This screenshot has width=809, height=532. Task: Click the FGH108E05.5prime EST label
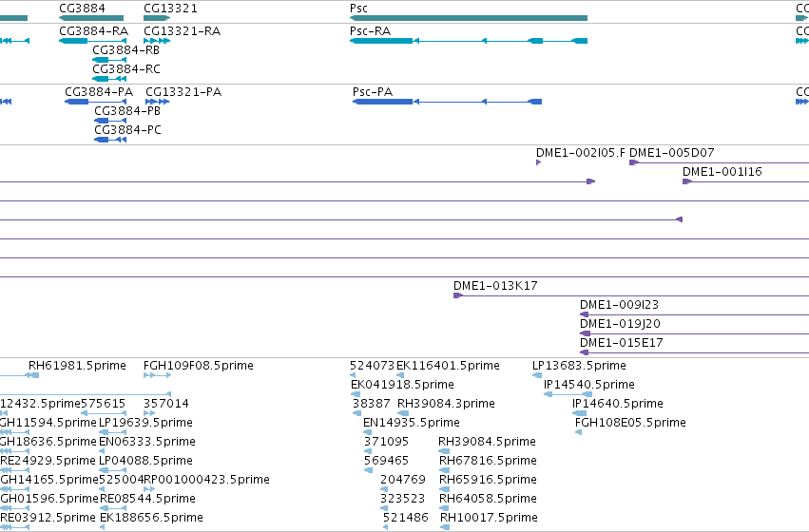pos(630,423)
